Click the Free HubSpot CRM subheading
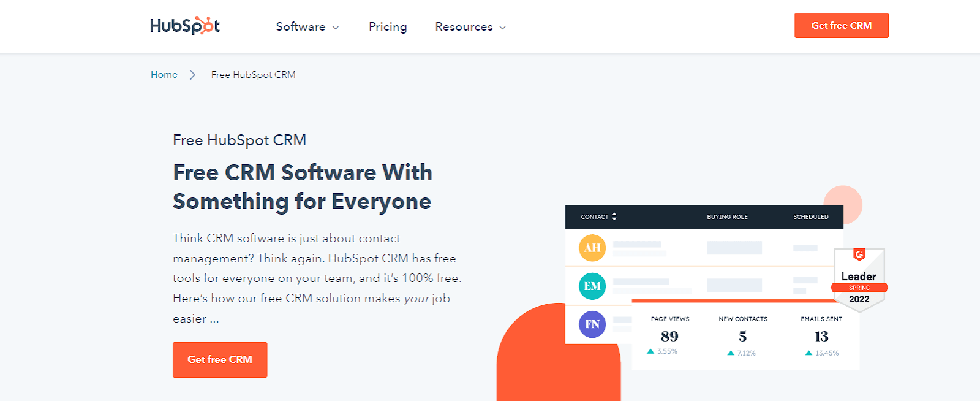Image resolution: width=980 pixels, height=401 pixels. pyautogui.click(x=239, y=140)
